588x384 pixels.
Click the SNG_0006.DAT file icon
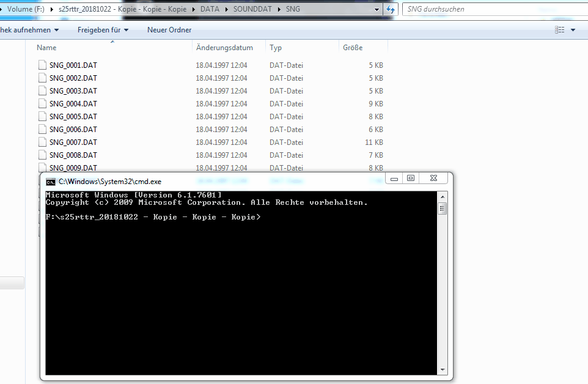click(42, 129)
